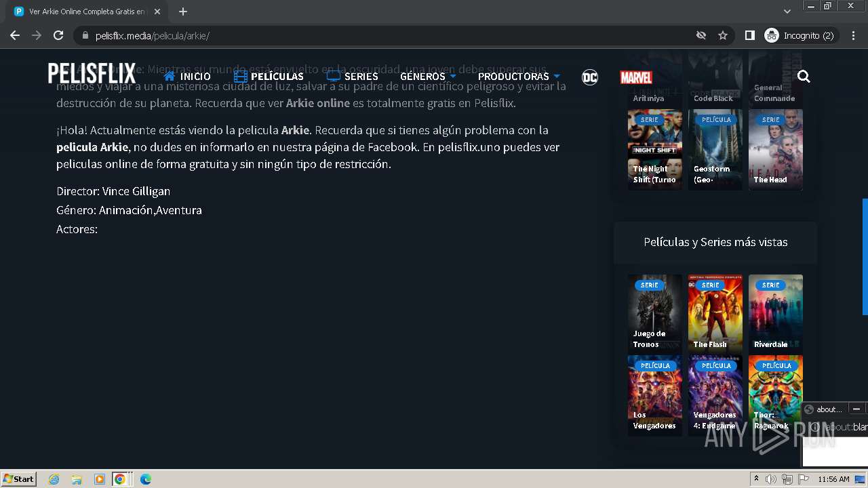Click the site search magnifier icon
The width and height of the screenshot is (868, 488).
pos(804,77)
